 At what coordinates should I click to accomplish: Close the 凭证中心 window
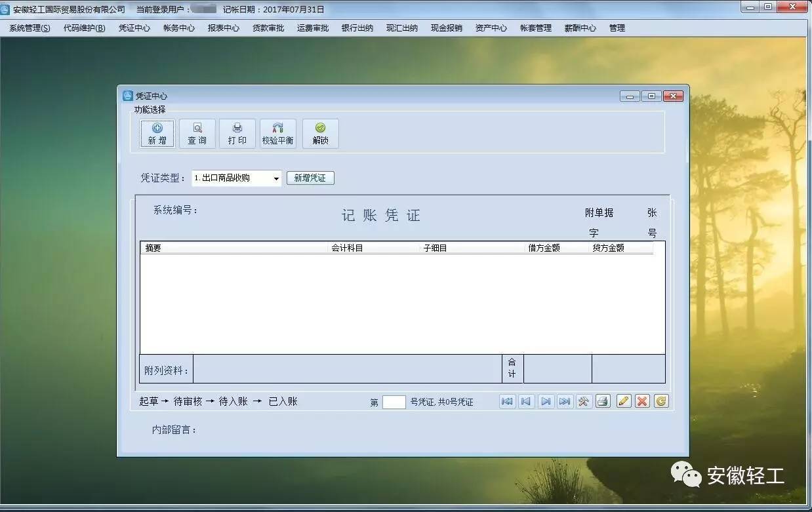pos(673,96)
